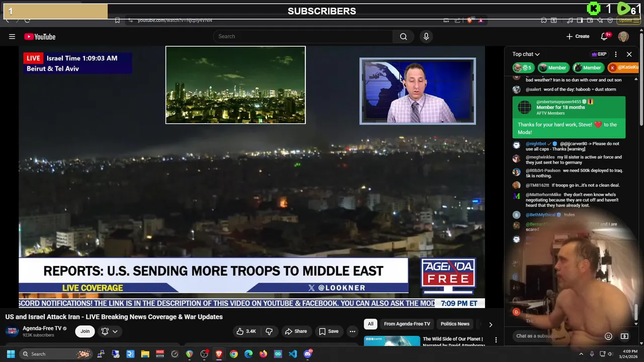This screenshot has height=362, width=644.
Task: Open the account avatar menu
Action: [623, 36]
